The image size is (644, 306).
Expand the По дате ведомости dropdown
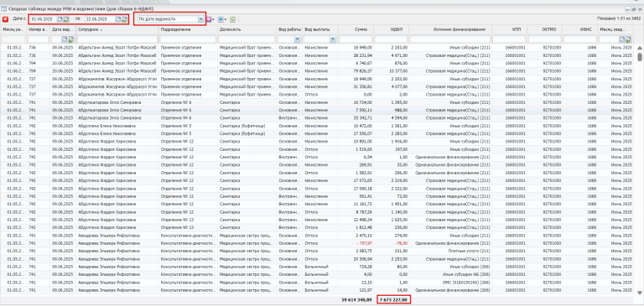(200, 19)
